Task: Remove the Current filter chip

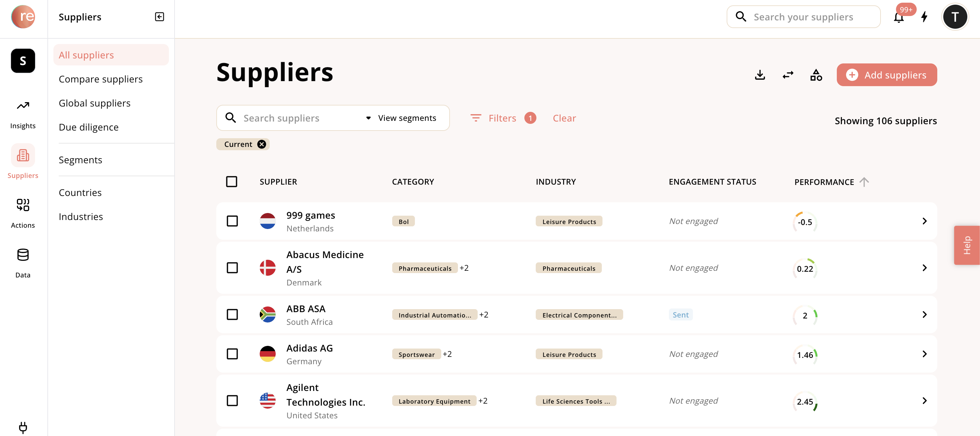Action: pyautogui.click(x=261, y=144)
